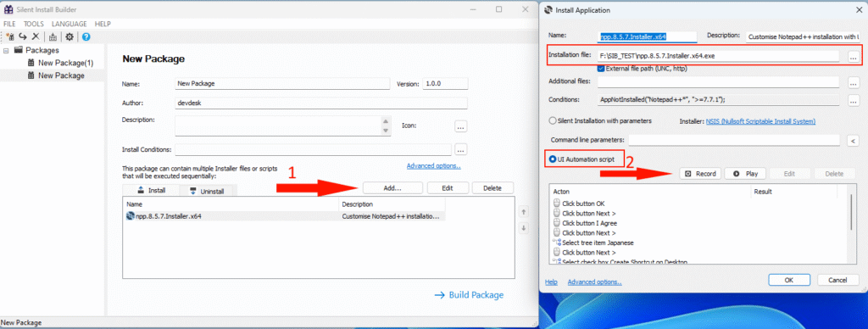Click the Version field 1.0.0

tap(446, 84)
